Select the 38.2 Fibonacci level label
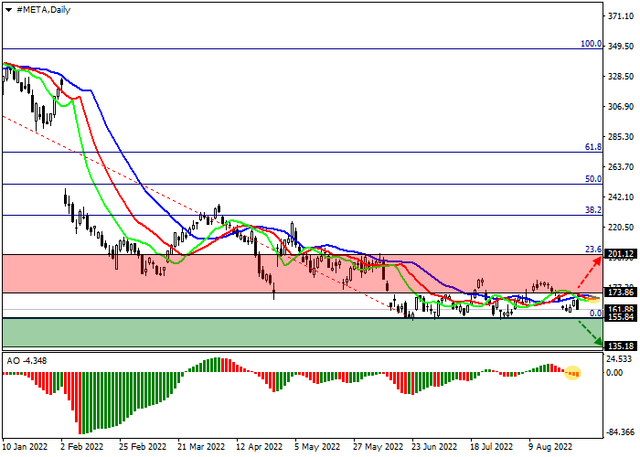The image size is (640, 457). pyautogui.click(x=593, y=210)
